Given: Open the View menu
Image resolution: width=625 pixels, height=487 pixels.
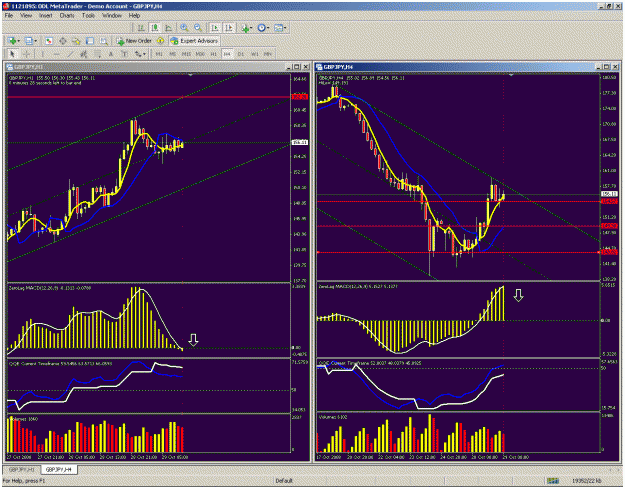Looking at the screenshot, I should (x=26, y=15).
